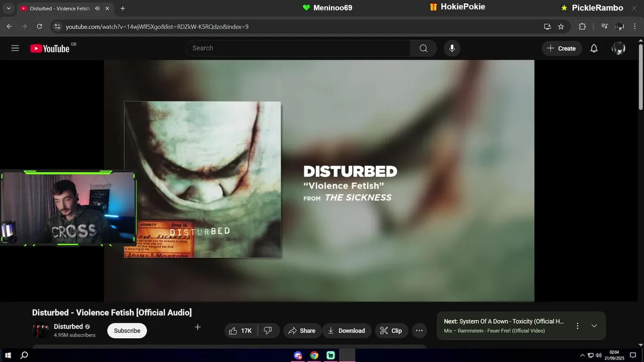Click Mix – Rammstein - Feuer Frei! text

[494, 331]
